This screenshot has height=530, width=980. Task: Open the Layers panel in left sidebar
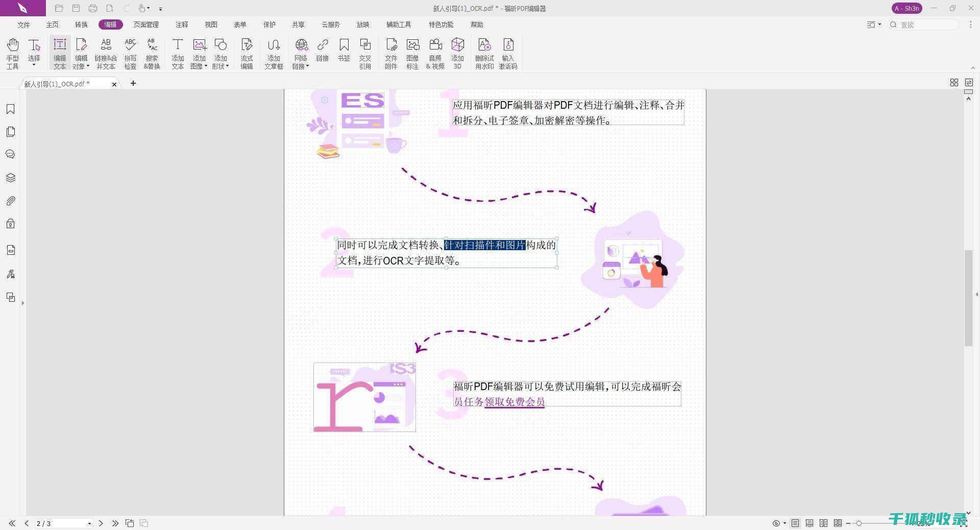coord(10,178)
